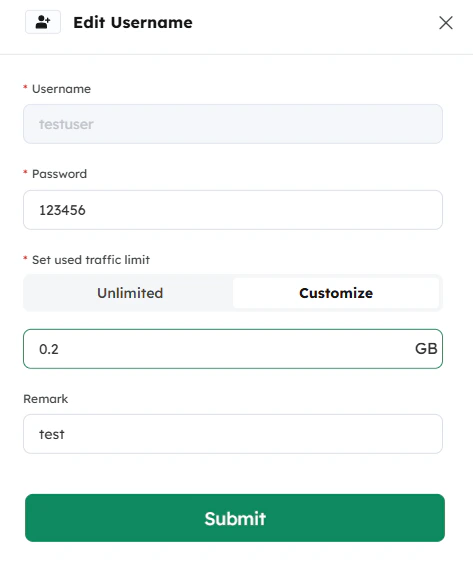473x564 pixels.
Task: Click the red asterisk next to Password
Action: [x=25, y=173]
